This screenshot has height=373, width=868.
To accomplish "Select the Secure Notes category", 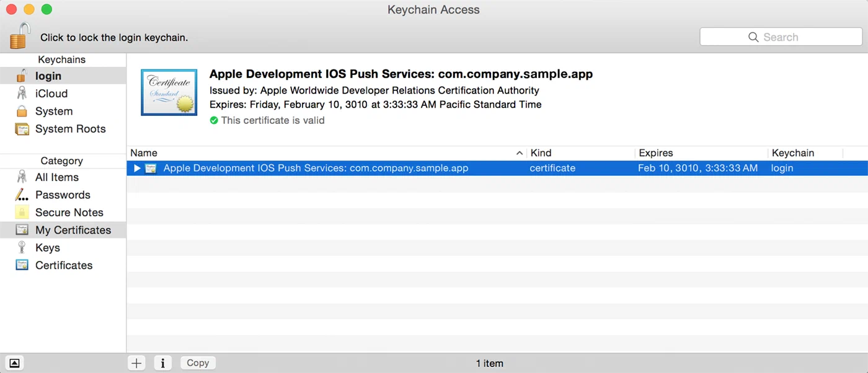I will click(69, 213).
